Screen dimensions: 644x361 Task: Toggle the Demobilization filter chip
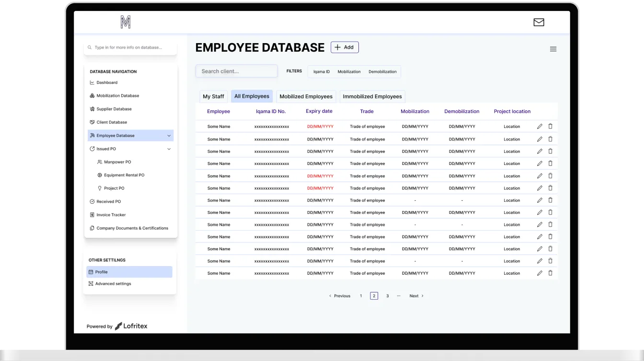pos(382,71)
